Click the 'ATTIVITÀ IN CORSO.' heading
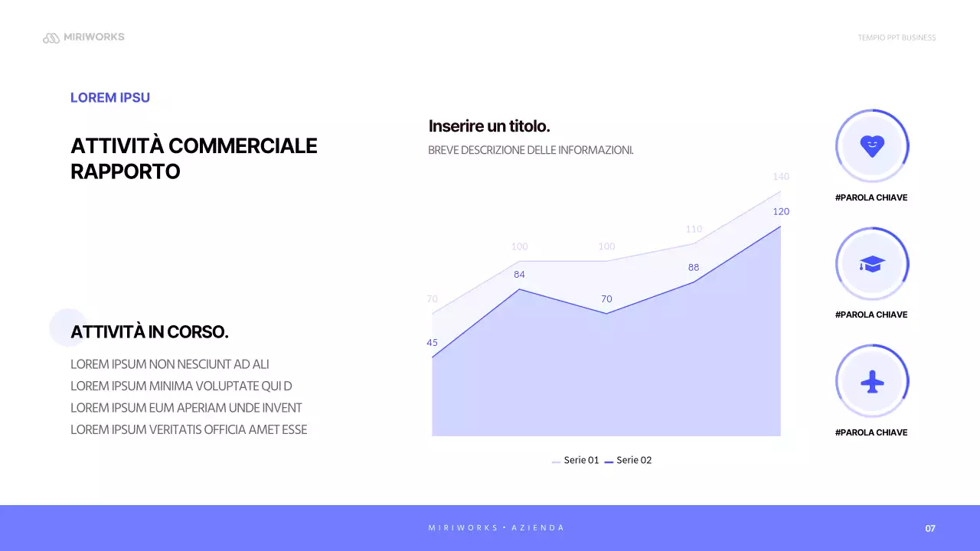The height and width of the screenshot is (551, 980). pos(150,332)
